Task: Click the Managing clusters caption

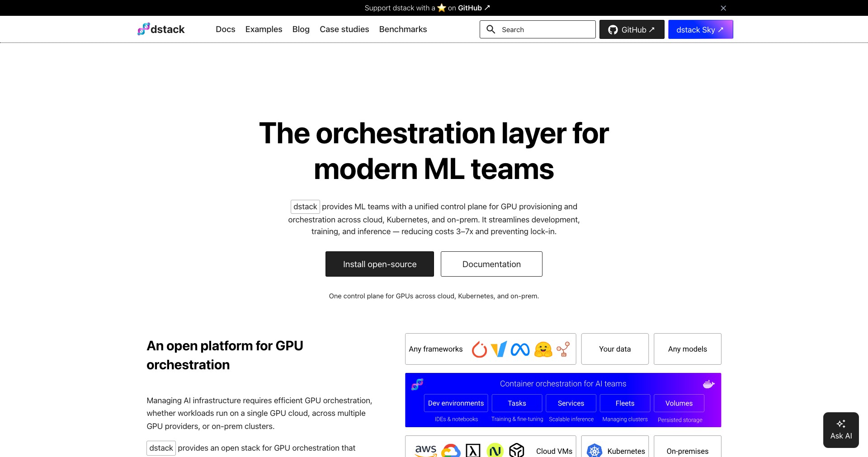Action: click(625, 419)
